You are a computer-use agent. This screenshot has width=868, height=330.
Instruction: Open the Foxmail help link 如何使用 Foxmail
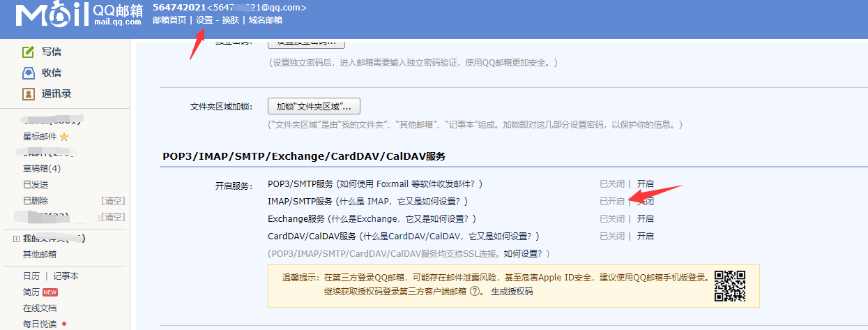tap(408, 184)
